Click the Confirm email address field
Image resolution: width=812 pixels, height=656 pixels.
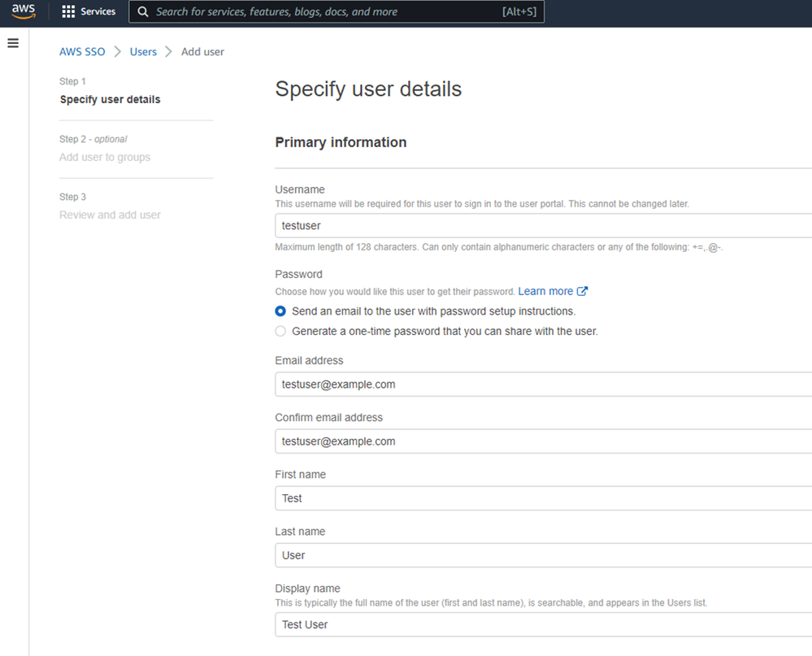coord(543,441)
